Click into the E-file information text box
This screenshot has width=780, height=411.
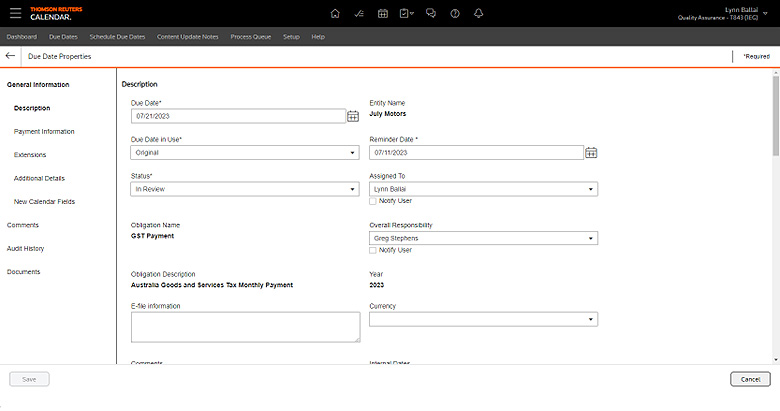tap(245, 327)
